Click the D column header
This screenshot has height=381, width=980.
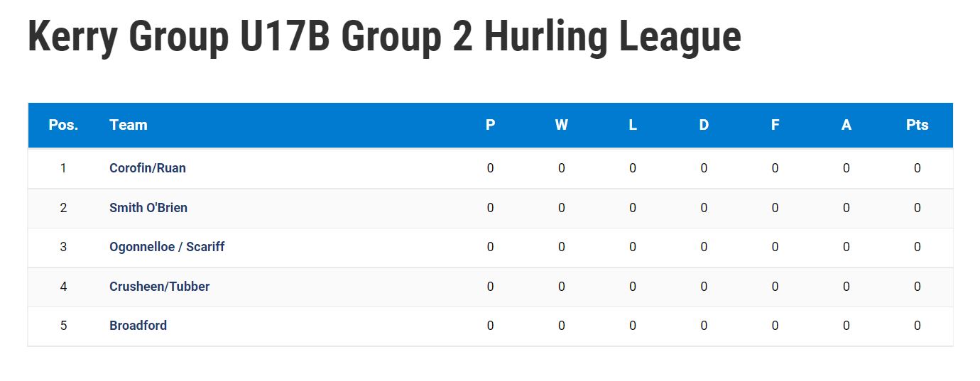click(704, 125)
